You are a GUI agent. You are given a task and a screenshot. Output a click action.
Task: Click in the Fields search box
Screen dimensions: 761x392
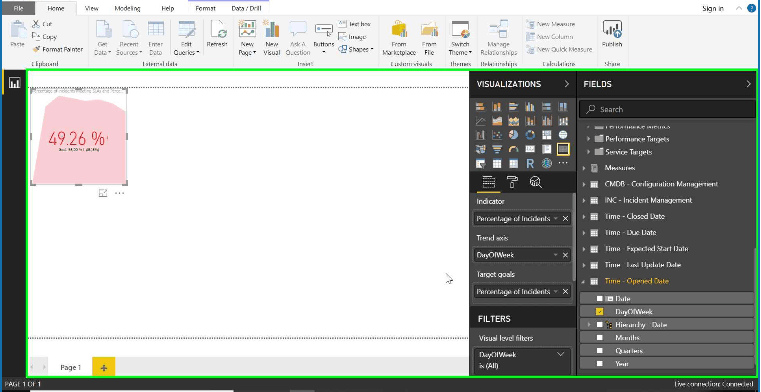click(x=667, y=110)
